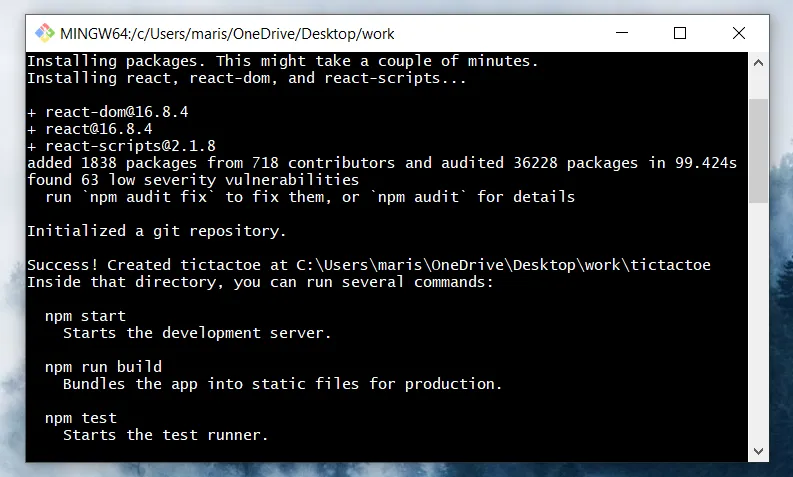Click the 'npm run build' command line
Screen dimensions: 793x477
tap(103, 367)
